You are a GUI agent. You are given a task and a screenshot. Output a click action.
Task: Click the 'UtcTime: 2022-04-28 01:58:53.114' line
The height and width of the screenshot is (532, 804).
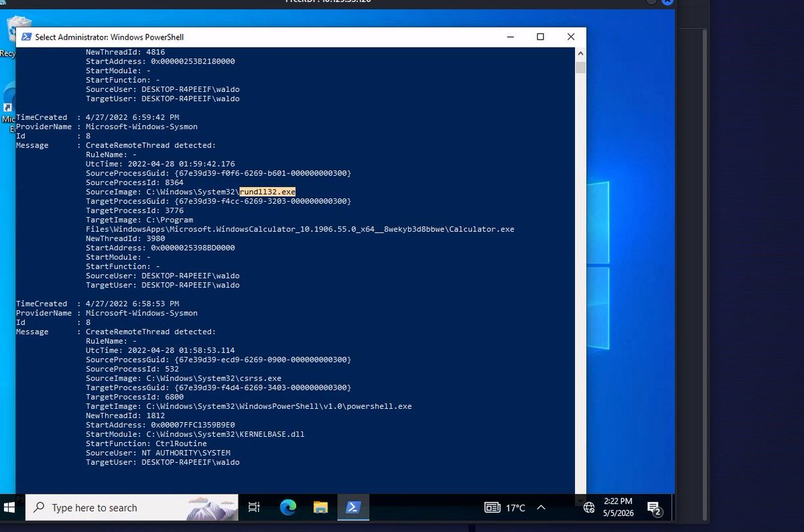click(x=160, y=350)
